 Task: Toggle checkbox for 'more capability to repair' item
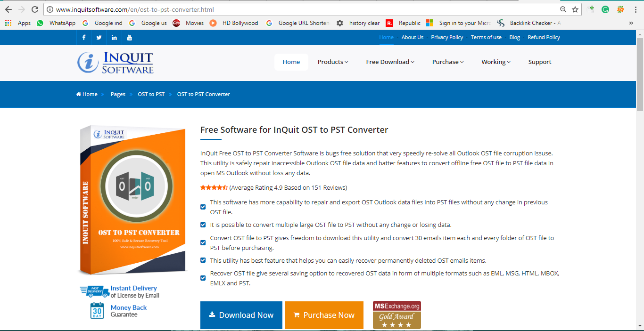coord(203,207)
